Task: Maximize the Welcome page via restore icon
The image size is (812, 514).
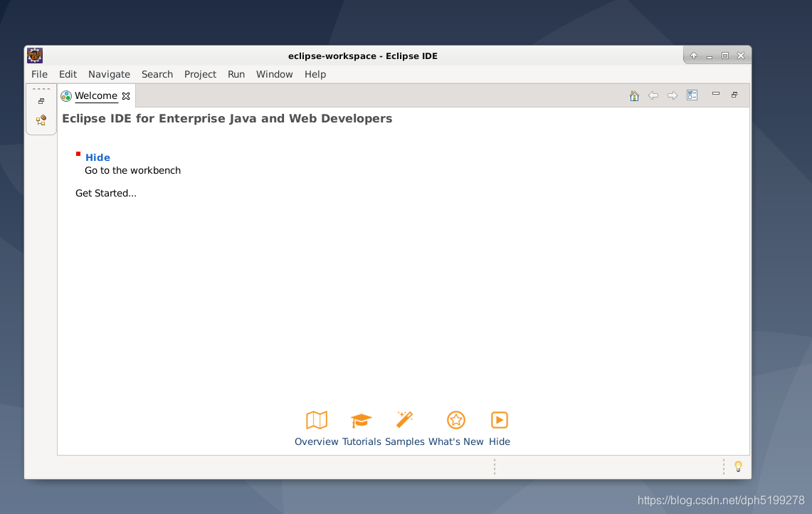Action: (x=734, y=95)
